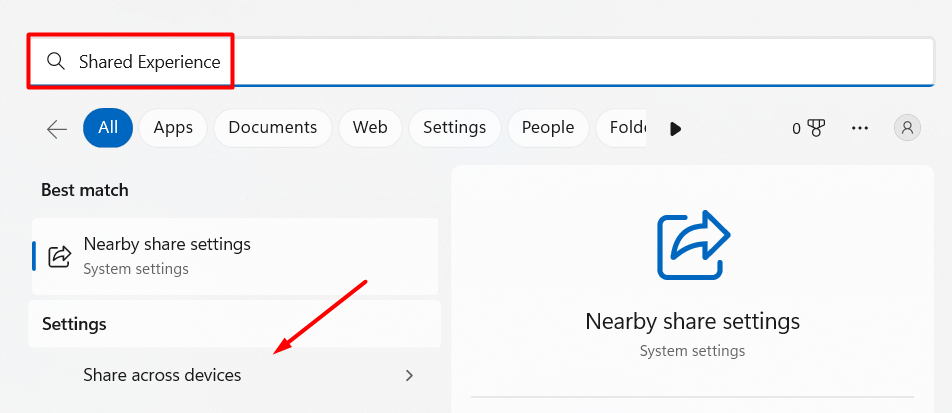
Task: Click the large share icon in preview
Action: pyautogui.click(x=692, y=244)
